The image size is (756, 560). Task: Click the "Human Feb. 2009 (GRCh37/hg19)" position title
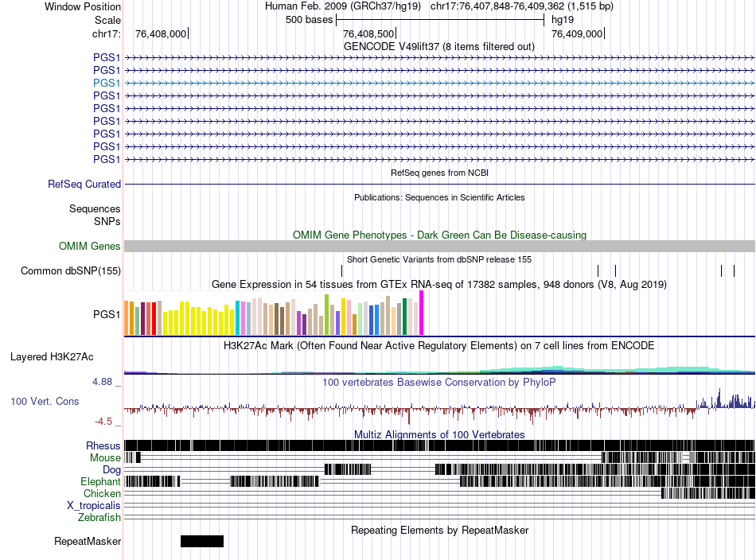point(343,6)
